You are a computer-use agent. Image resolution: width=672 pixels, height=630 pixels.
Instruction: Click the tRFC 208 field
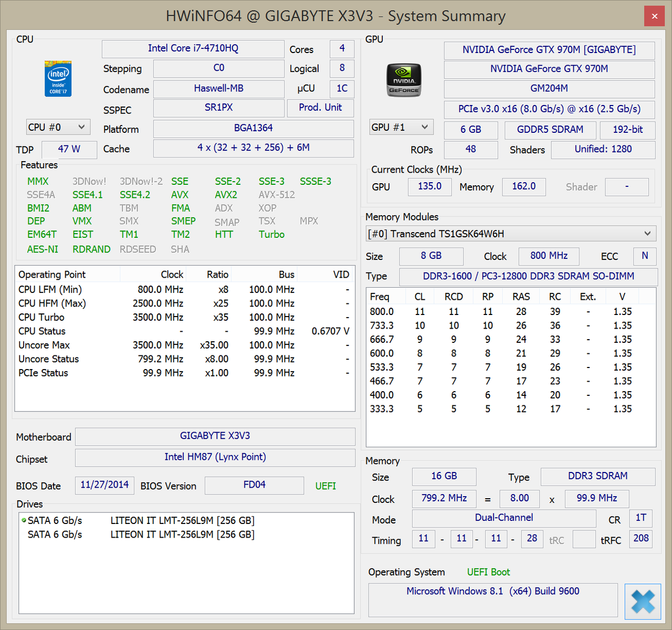coord(640,539)
